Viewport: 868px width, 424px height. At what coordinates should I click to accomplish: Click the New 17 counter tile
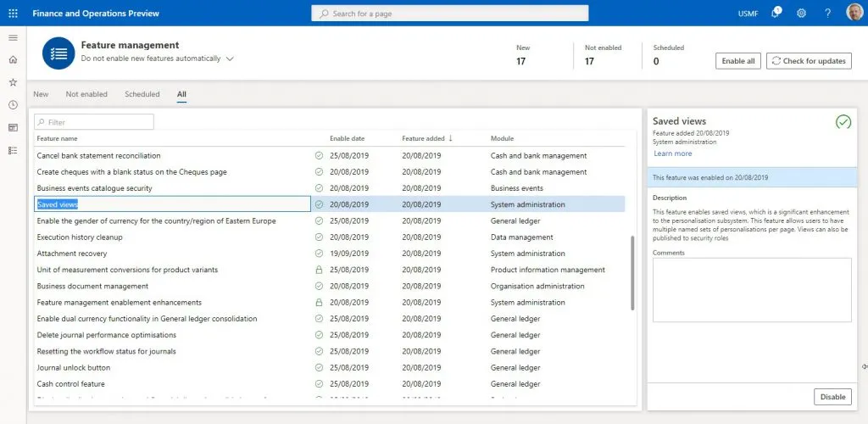pos(522,55)
